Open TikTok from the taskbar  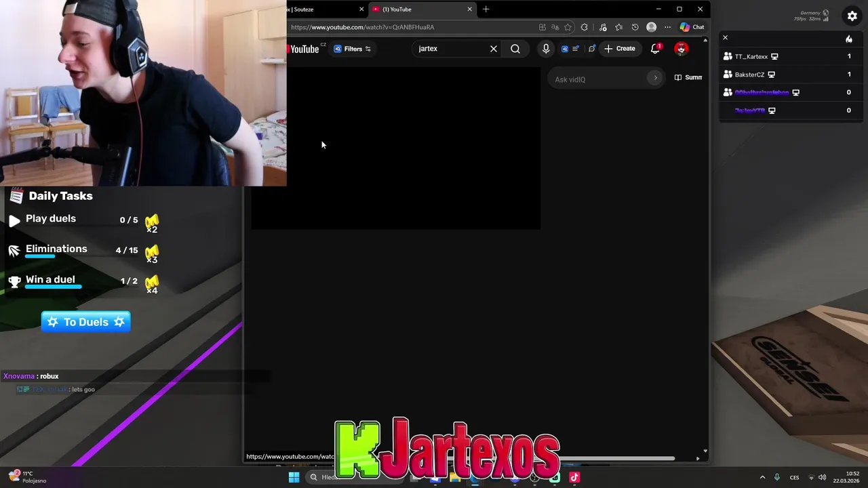(x=574, y=477)
